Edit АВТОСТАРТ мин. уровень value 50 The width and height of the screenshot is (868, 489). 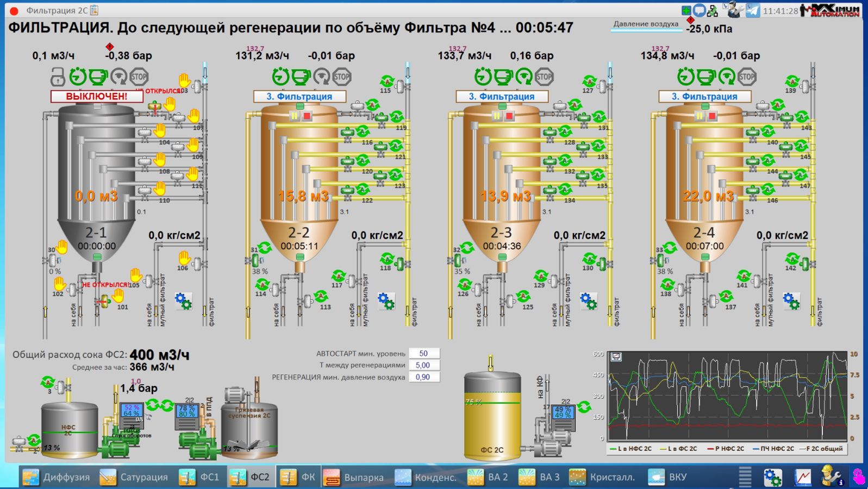[x=423, y=353]
